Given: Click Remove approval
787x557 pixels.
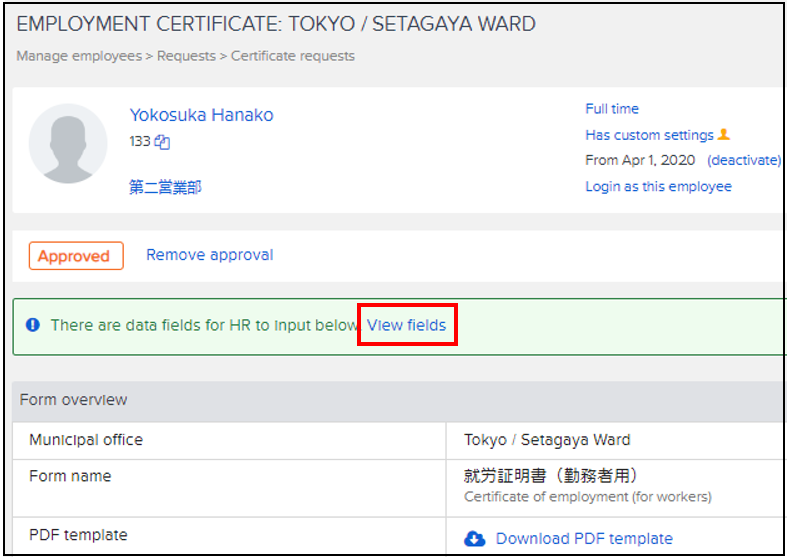Looking at the screenshot, I should coord(209,255).
